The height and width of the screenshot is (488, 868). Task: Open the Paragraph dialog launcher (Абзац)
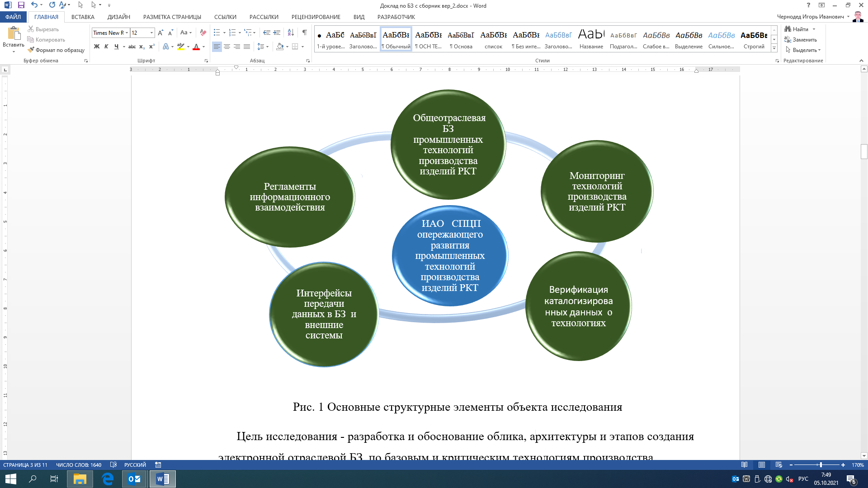pyautogui.click(x=308, y=61)
